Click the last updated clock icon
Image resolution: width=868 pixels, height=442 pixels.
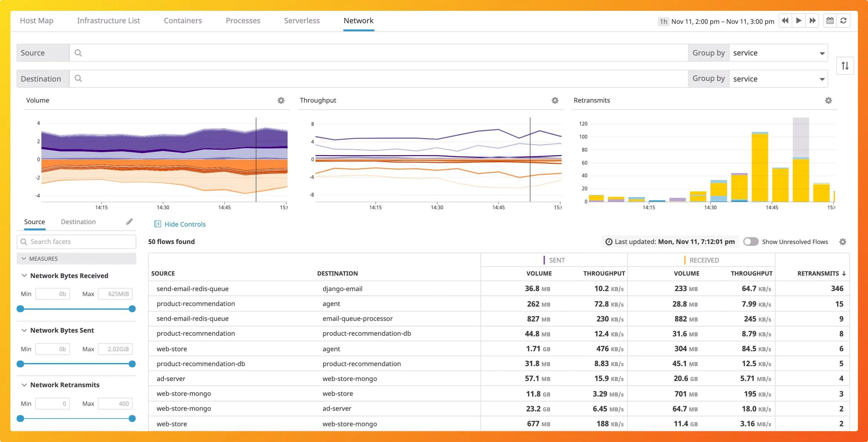point(609,242)
